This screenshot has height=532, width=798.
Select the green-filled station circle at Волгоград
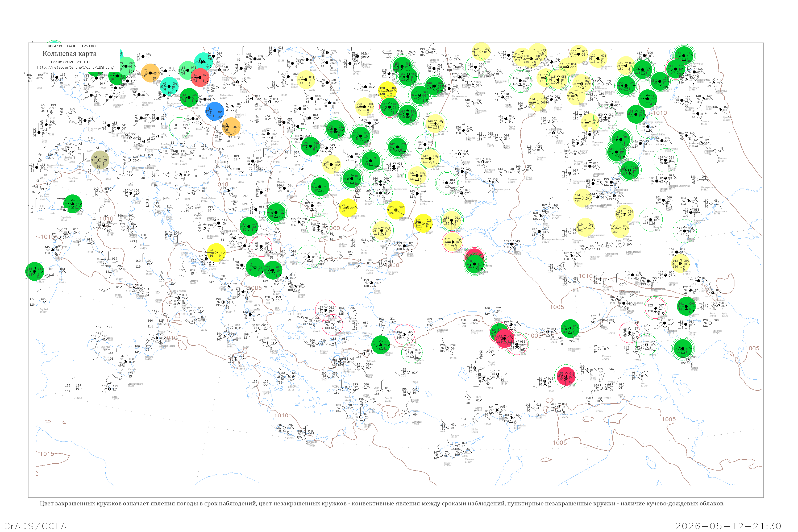(x=629, y=170)
